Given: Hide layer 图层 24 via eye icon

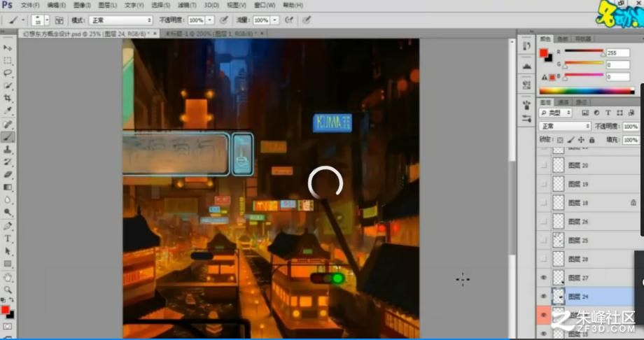Looking at the screenshot, I should [544, 296].
